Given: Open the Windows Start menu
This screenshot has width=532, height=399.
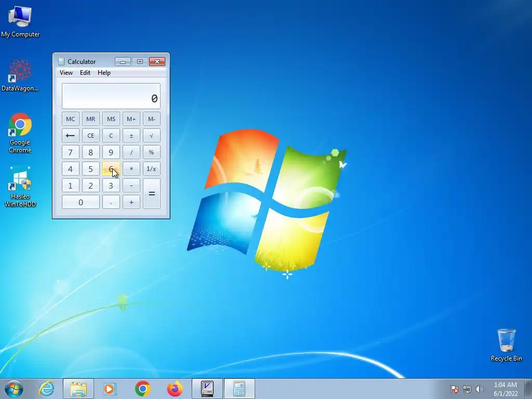Looking at the screenshot, I should click(14, 389).
